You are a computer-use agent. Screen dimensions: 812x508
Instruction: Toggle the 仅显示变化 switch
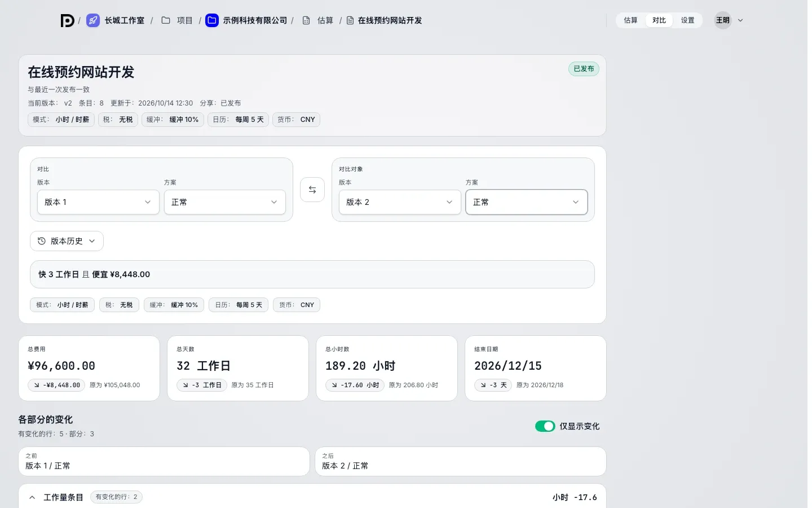coord(545,426)
